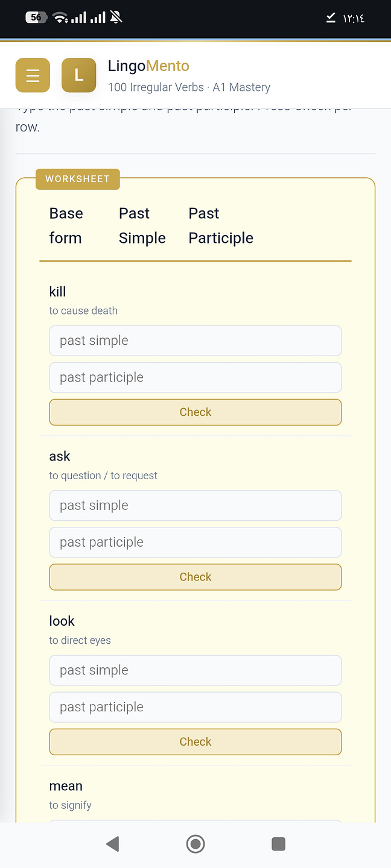Tap the LingoMento title text
The height and width of the screenshot is (868, 391).
[x=148, y=66]
